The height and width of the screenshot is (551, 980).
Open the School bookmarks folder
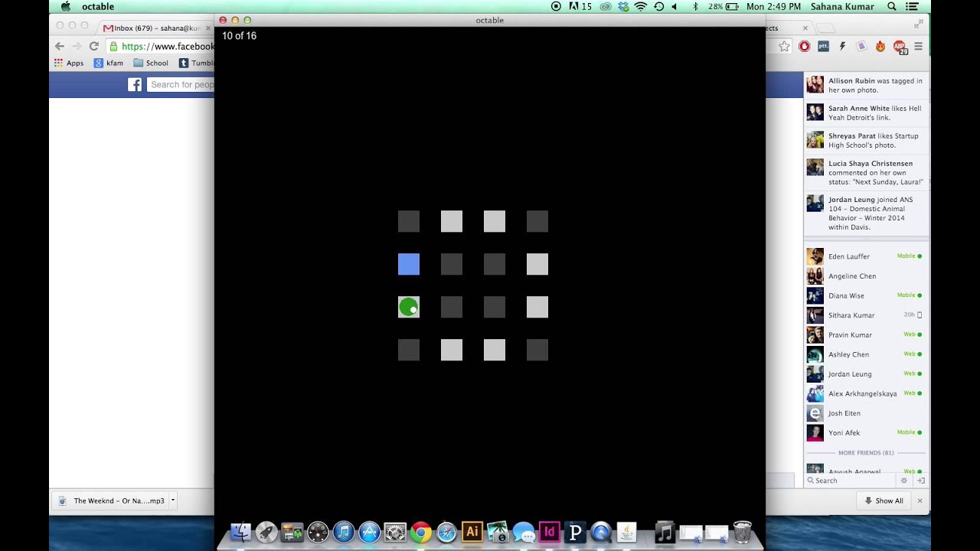pos(151,63)
